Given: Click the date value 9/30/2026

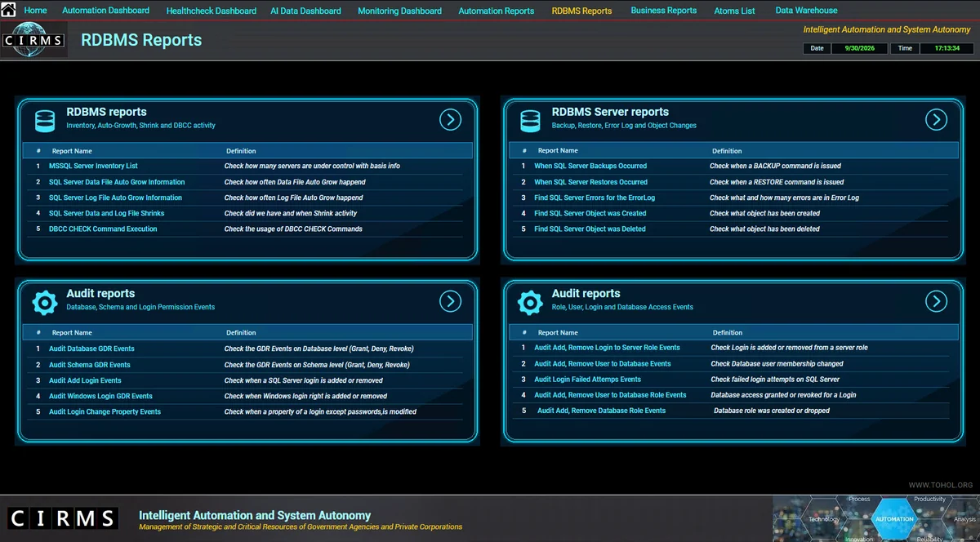Looking at the screenshot, I should click(859, 48).
